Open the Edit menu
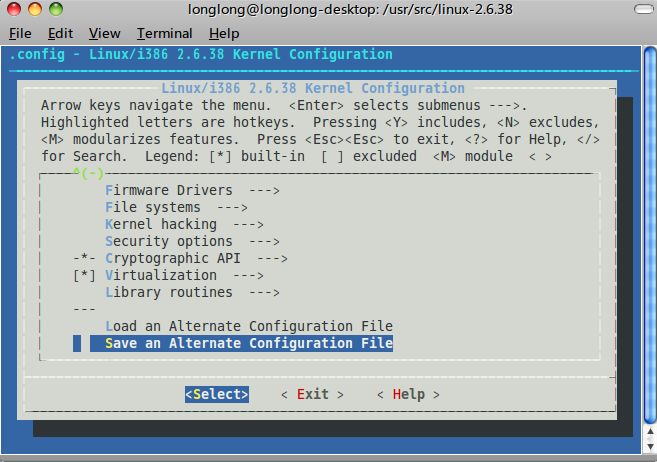This screenshot has height=462, width=657. [x=60, y=34]
